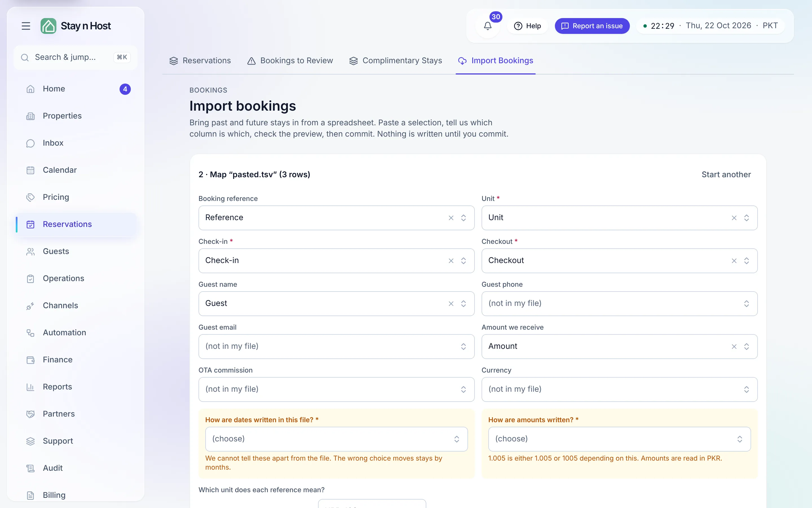Choose how dates are written dropdown
This screenshot has width=812, height=508.
pyautogui.click(x=336, y=439)
